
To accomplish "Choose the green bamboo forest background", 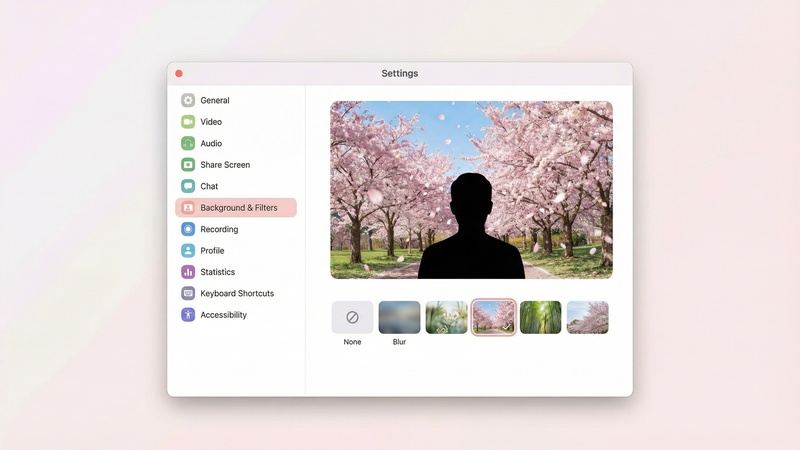I will (x=540, y=317).
